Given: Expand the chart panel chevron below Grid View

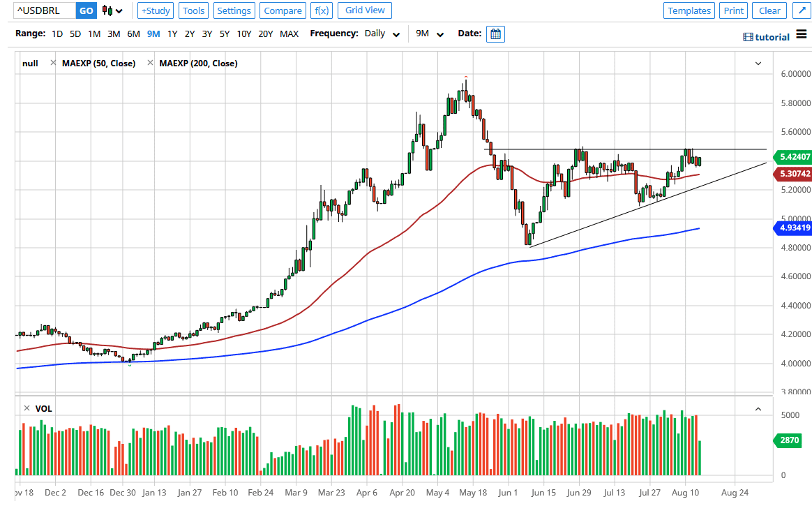Looking at the screenshot, I should tap(758, 63).
